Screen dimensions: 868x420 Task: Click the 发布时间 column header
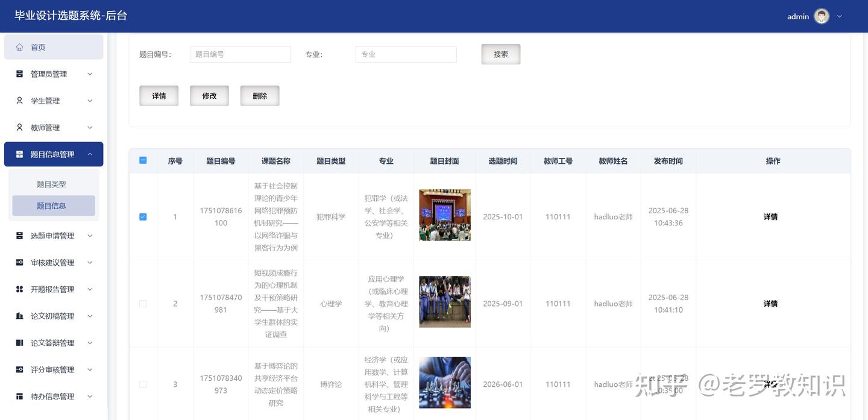pos(668,161)
